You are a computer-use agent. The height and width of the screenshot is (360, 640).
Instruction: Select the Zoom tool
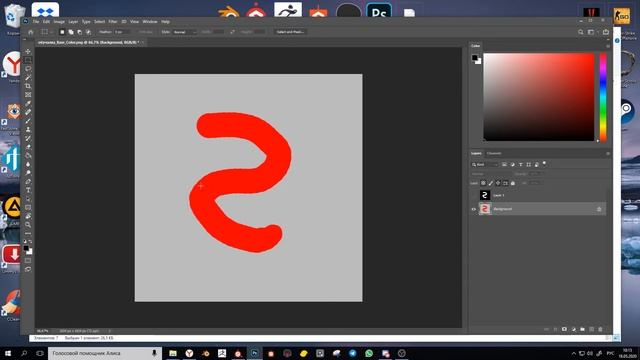click(28, 224)
